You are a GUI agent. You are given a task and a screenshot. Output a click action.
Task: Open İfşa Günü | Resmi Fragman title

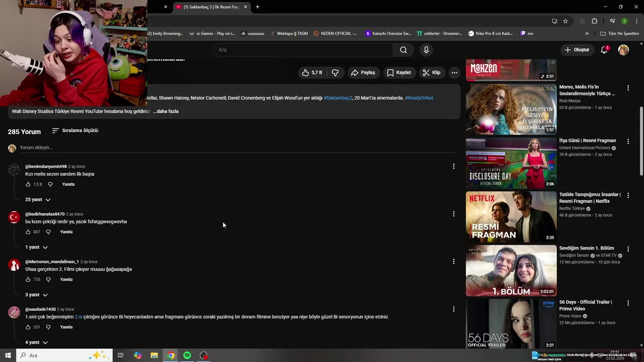point(587,141)
